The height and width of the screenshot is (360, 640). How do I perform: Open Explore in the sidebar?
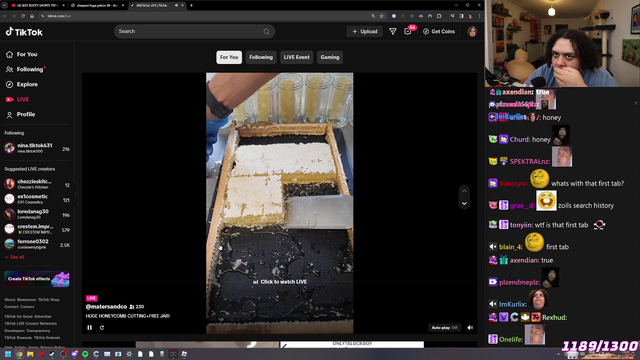(22, 84)
